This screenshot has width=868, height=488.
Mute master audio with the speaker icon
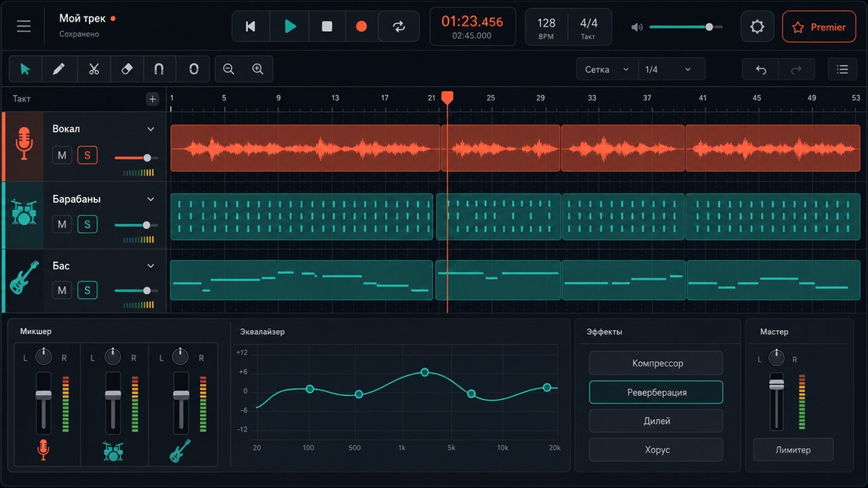tap(637, 27)
